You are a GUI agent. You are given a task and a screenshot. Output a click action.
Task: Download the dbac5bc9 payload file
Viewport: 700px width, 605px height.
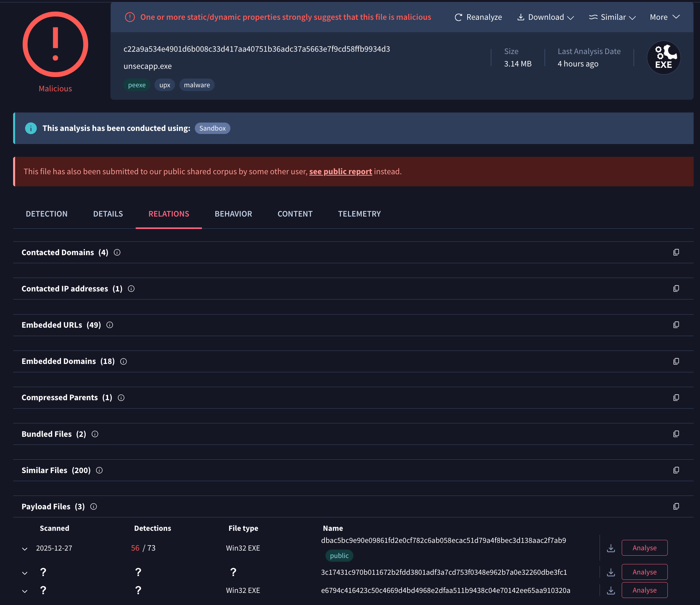click(x=610, y=548)
